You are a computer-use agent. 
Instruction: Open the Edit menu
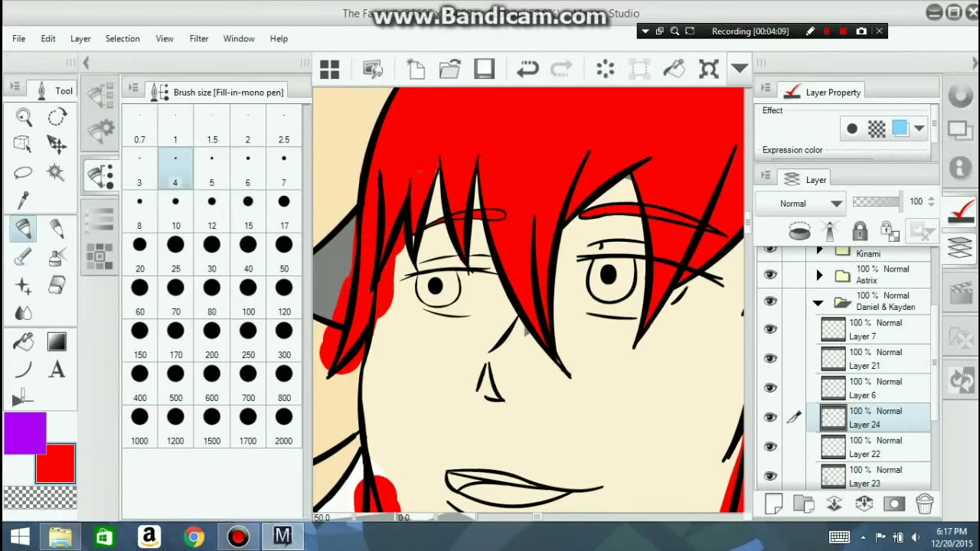(x=48, y=38)
